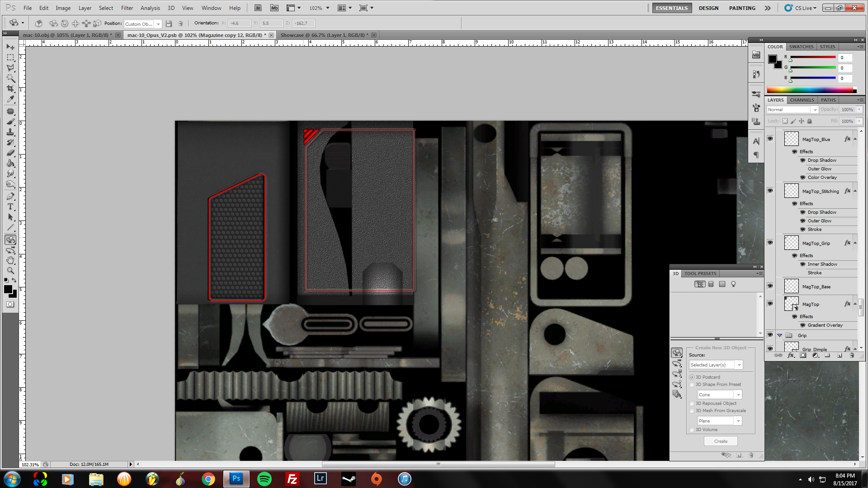The image size is (868, 488).
Task: Switch to the Channels tab
Action: click(802, 100)
